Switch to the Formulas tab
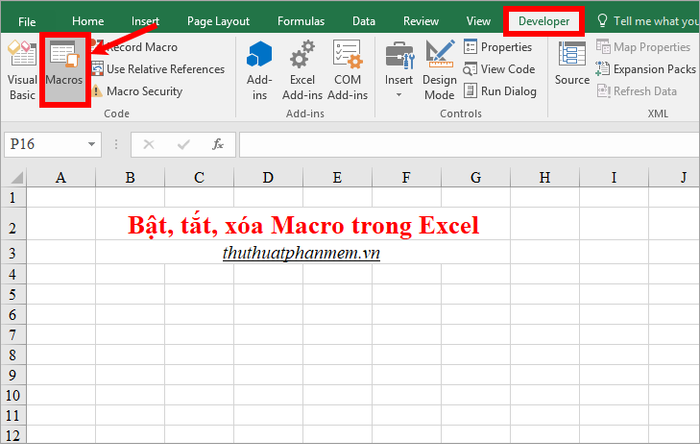 click(x=301, y=21)
